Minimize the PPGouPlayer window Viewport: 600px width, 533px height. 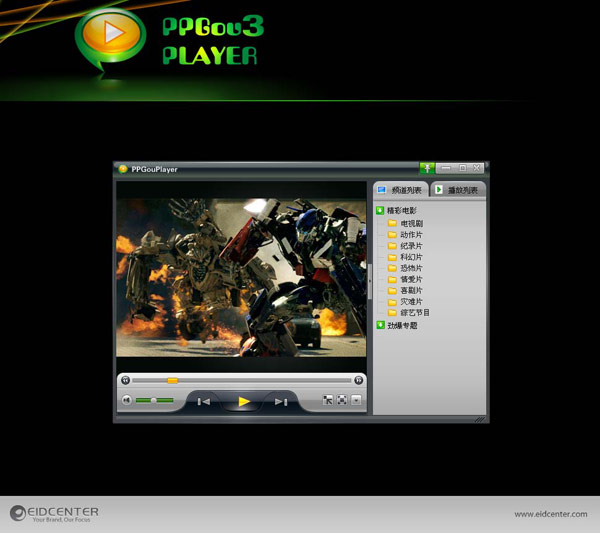click(446, 168)
